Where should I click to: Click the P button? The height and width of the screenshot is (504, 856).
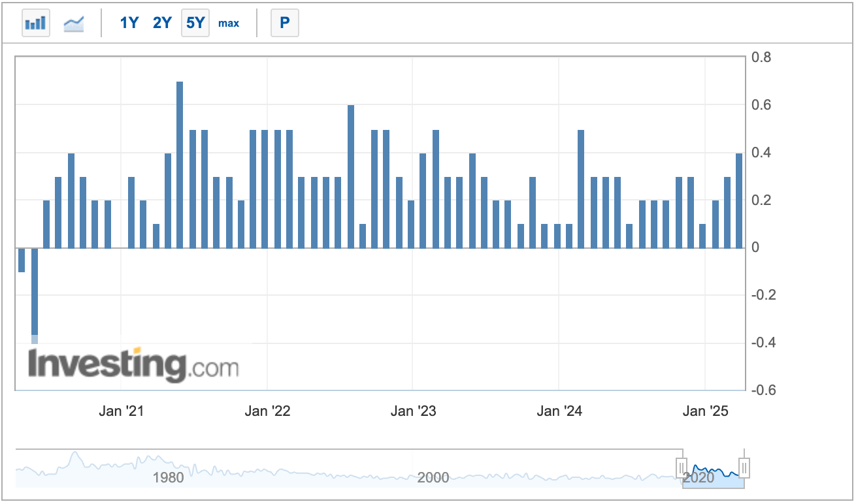(x=284, y=23)
